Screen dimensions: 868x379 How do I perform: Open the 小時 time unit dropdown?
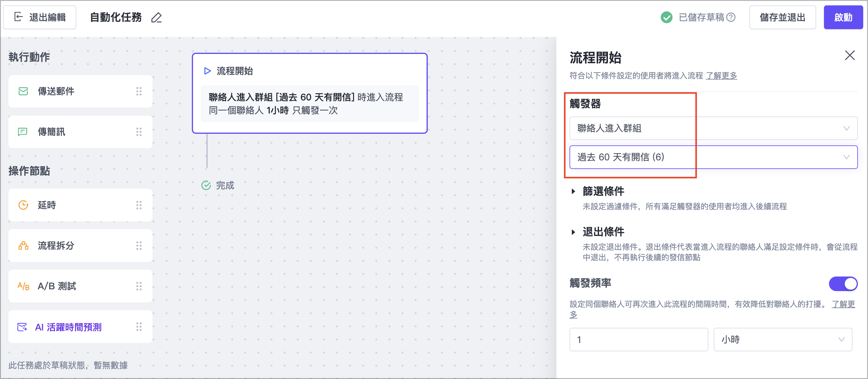pos(783,340)
